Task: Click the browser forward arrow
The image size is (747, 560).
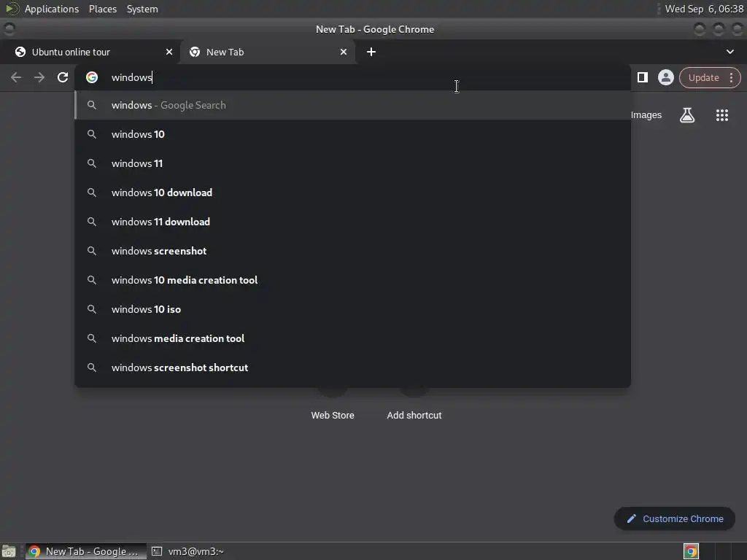Action: pyautogui.click(x=39, y=77)
